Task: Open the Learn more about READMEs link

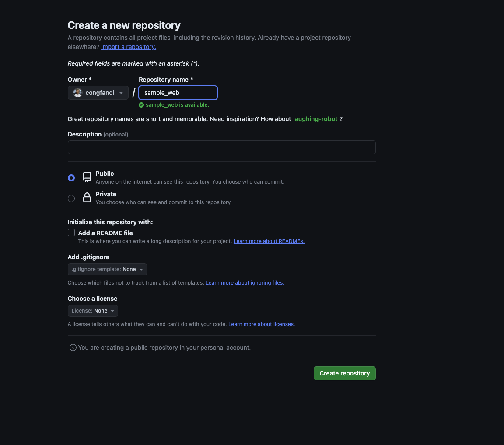Action: [x=269, y=241]
